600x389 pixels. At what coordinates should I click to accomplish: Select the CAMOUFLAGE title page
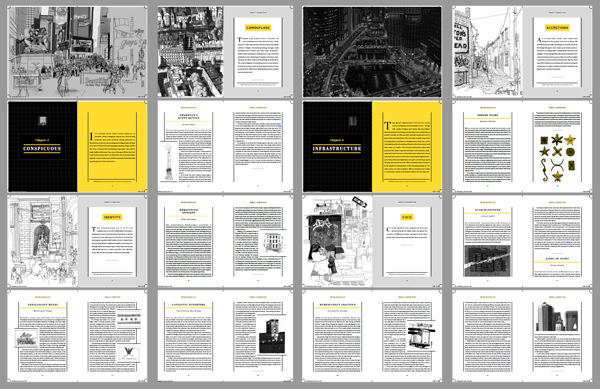coord(258,52)
